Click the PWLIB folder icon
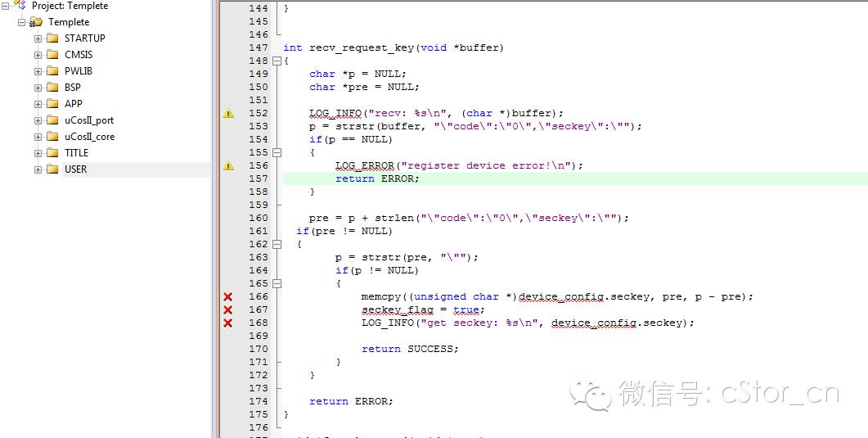The image size is (868, 438). point(52,71)
